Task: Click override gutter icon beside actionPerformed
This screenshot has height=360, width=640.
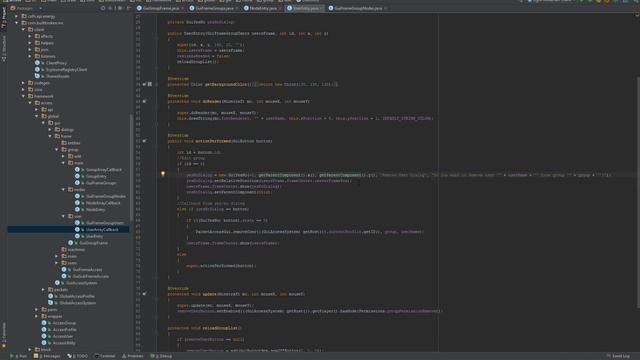Action: pyautogui.click(x=144, y=141)
